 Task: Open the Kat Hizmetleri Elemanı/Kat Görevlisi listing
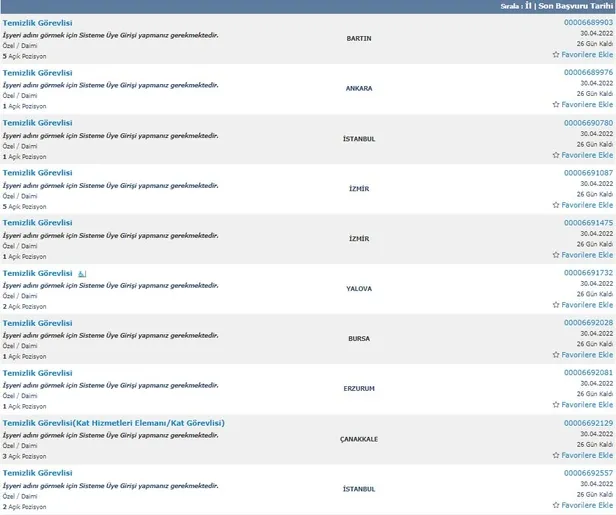coord(114,423)
